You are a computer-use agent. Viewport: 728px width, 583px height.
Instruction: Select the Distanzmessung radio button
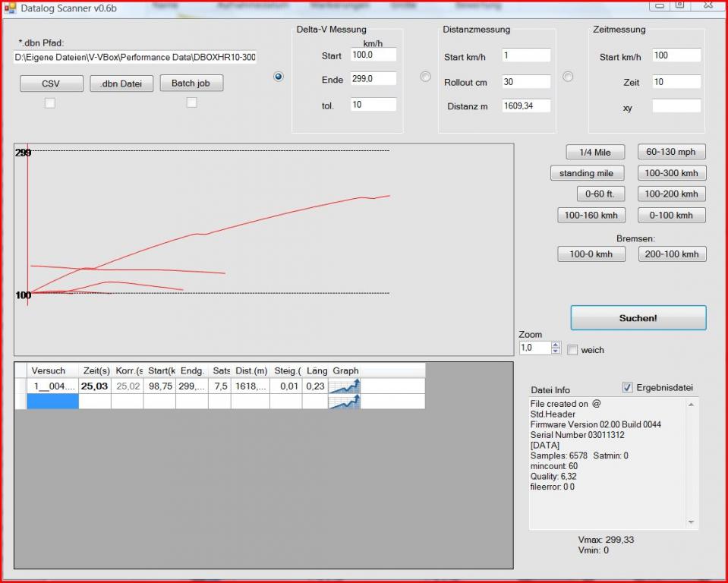coord(425,77)
